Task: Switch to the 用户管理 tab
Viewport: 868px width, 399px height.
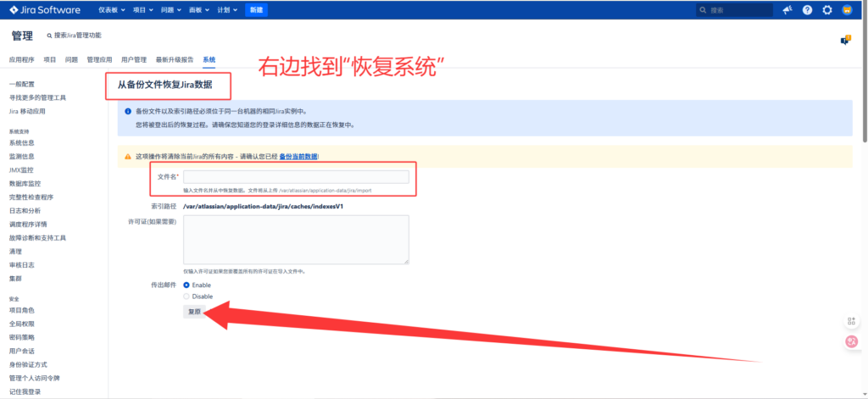Action: (134, 59)
